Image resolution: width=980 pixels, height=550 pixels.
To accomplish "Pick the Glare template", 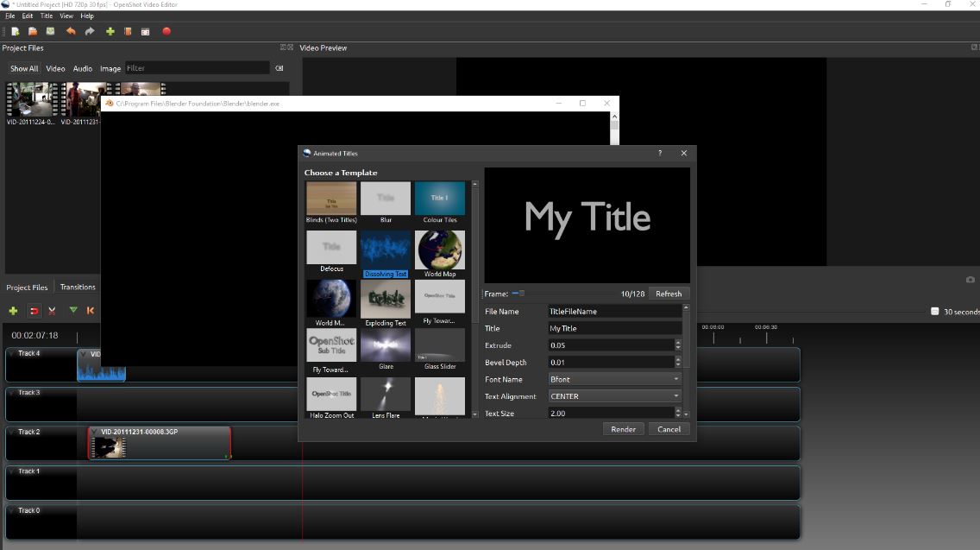I will click(386, 349).
